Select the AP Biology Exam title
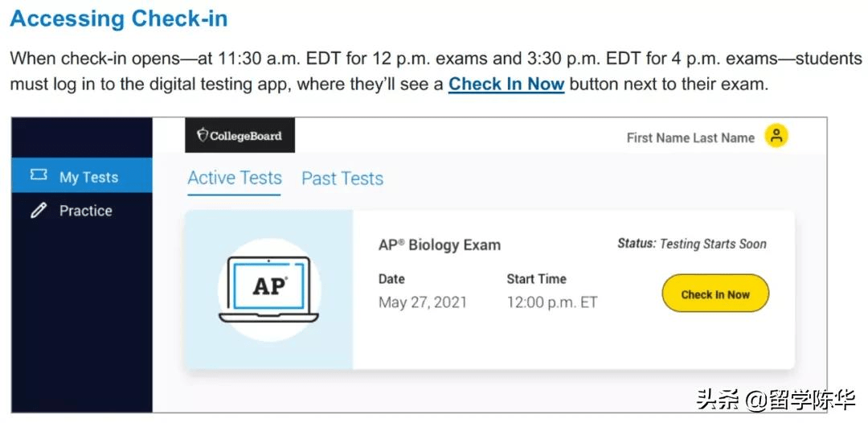 tap(440, 244)
